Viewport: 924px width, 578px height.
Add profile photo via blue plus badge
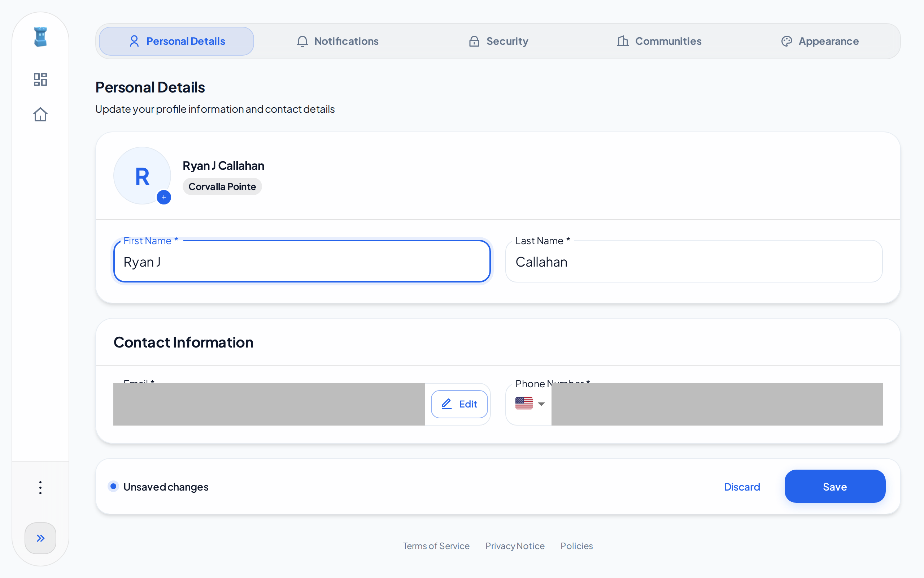click(x=164, y=197)
